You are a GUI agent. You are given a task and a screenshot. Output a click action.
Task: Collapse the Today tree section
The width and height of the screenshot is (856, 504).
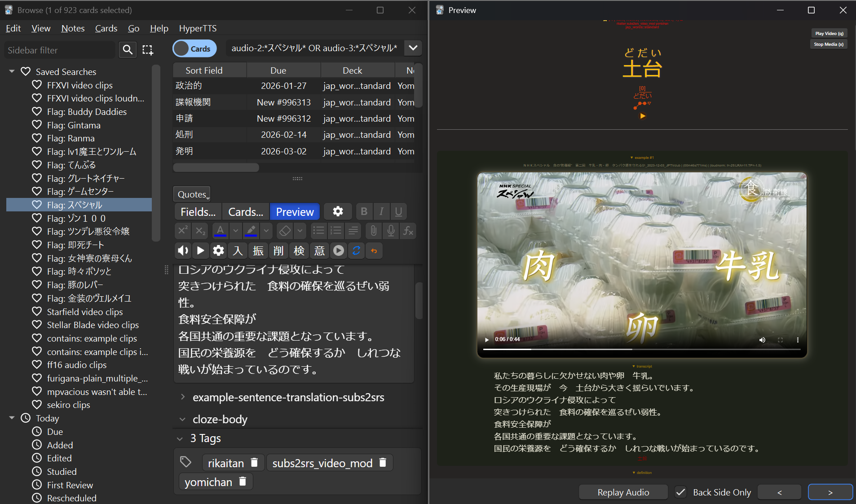12,418
